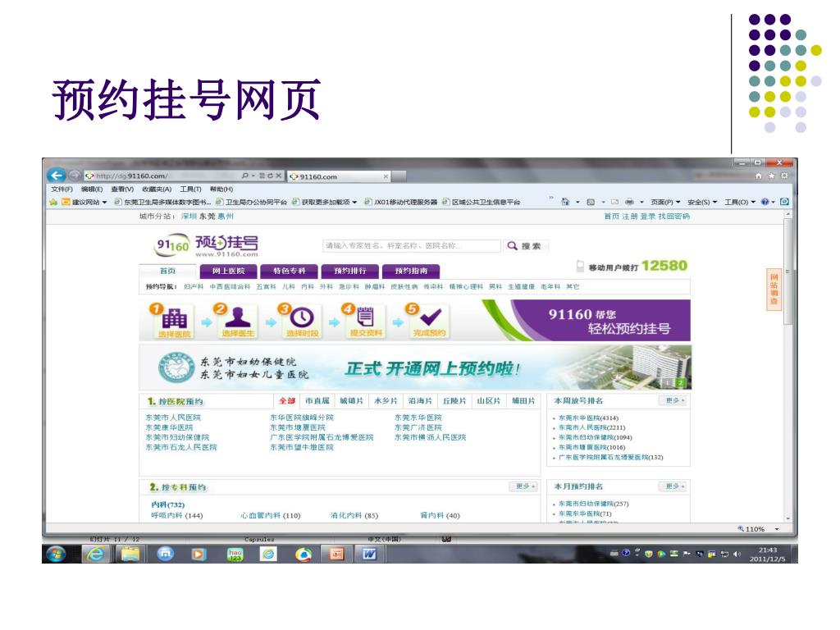Viewport: 840px width, 630px height.
Task: Open Windows Explorer folder on taskbar
Action: [130, 554]
